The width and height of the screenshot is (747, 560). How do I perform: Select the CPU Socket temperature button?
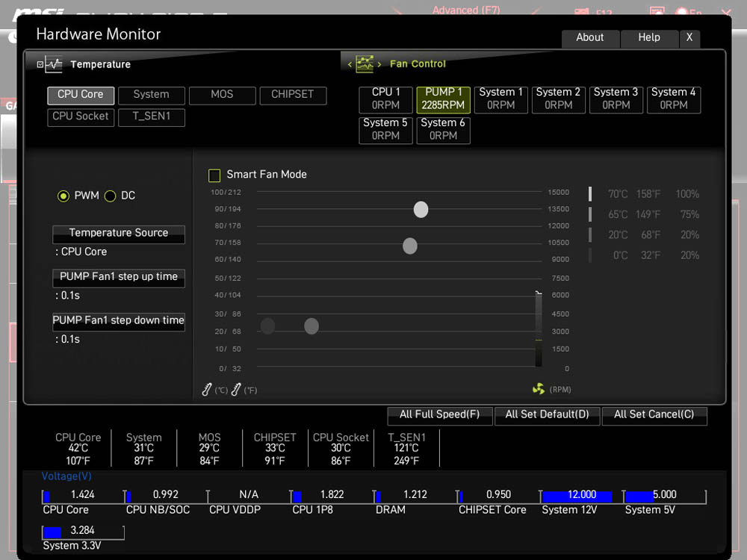[x=81, y=116]
